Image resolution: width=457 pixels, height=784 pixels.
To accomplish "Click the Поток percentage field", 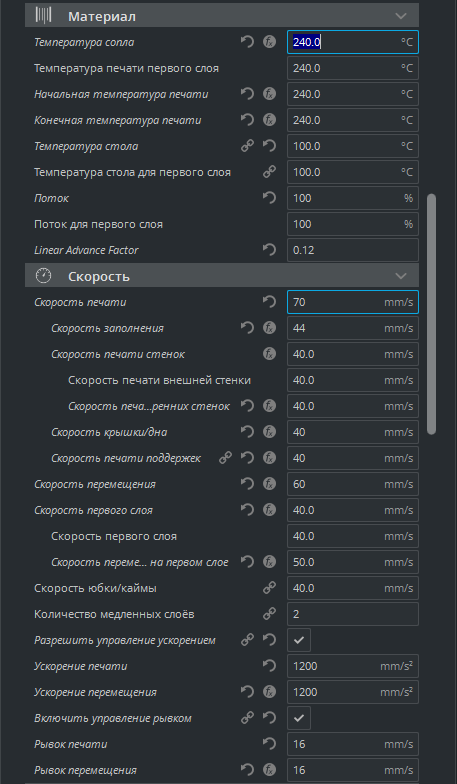I will pos(353,198).
